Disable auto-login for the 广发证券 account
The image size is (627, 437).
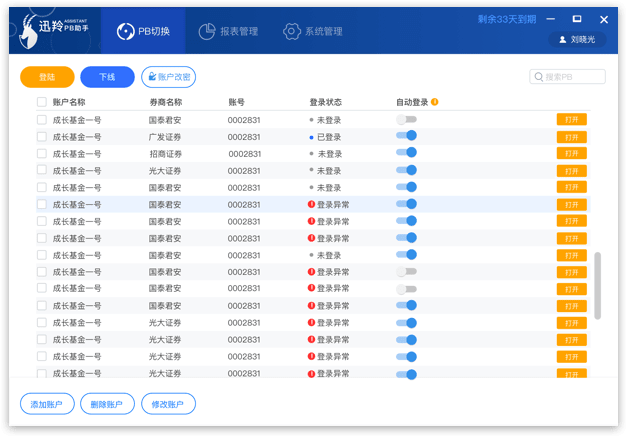[x=406, y=136]
